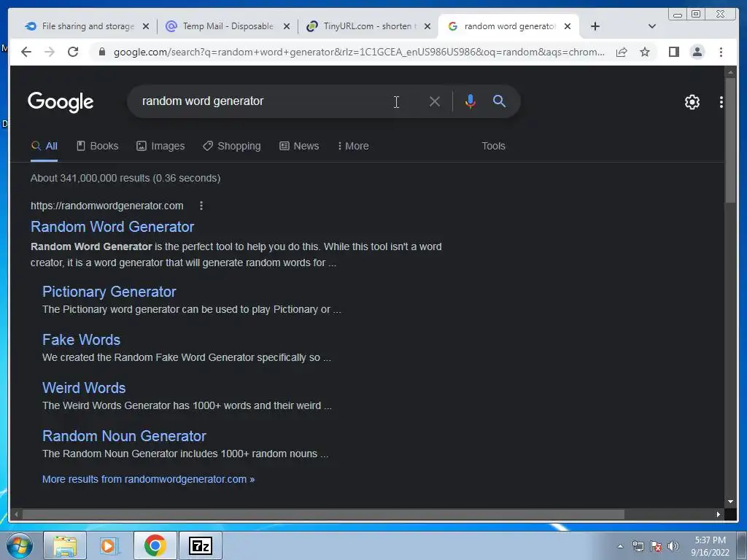Open the browser side panel

673,52
